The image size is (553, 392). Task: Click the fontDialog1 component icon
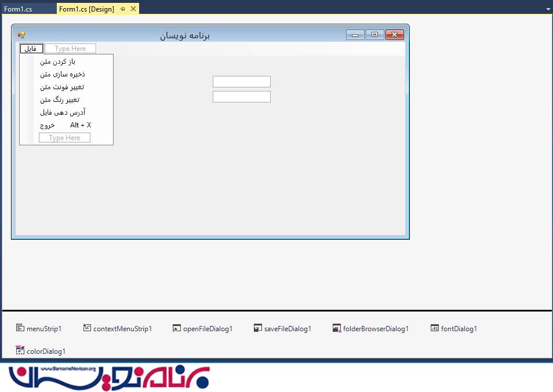tap(435, 328)
